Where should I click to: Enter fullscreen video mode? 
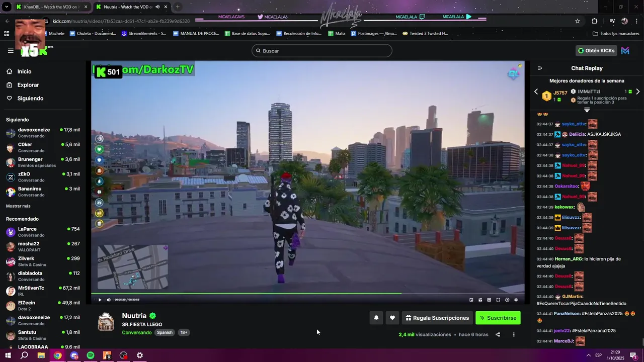pos(498,300)
